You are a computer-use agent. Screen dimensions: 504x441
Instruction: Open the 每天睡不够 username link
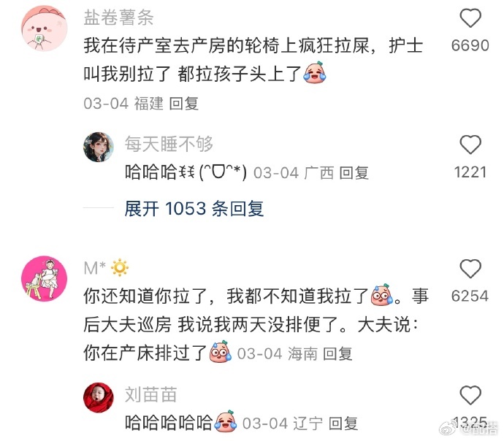pyautogui.click(x=169, y=144)
